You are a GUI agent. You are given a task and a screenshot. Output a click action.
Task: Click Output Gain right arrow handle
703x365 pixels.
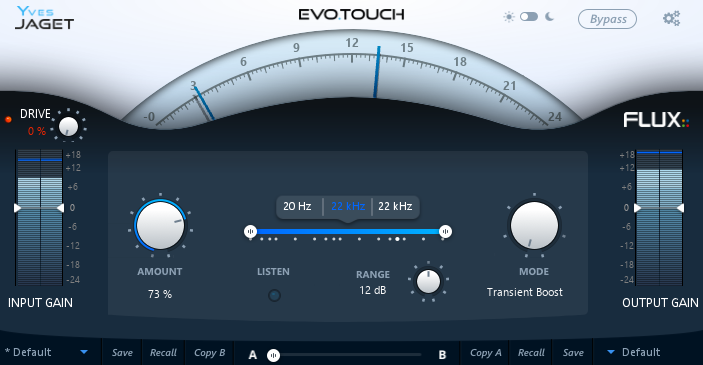click(680, 208)
